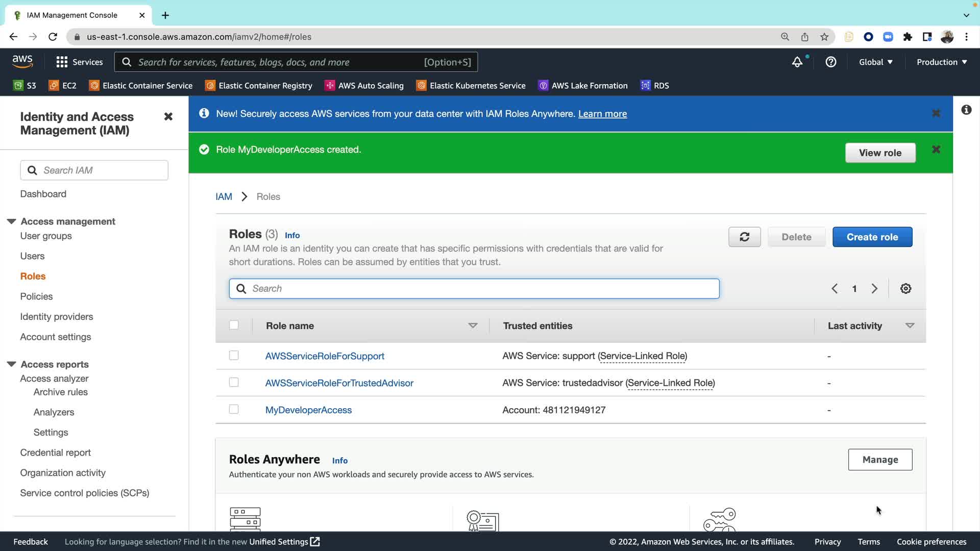Go to Policies in sidebar
The width and height of the screenshot is (980, 551).
click(36, 296)
